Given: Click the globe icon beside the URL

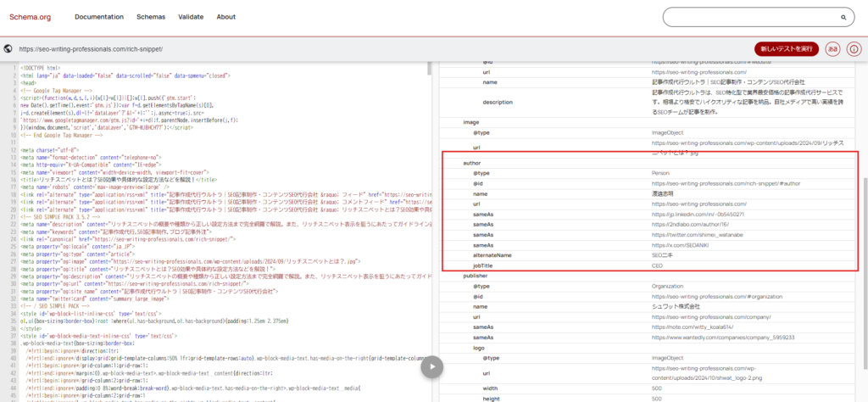Looking at the screenshot, I should point(8,49).
